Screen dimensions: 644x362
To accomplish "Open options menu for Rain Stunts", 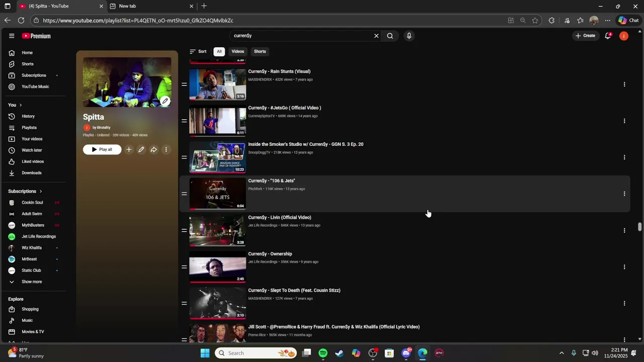I will pyautogui.click(x=624, y=84).
